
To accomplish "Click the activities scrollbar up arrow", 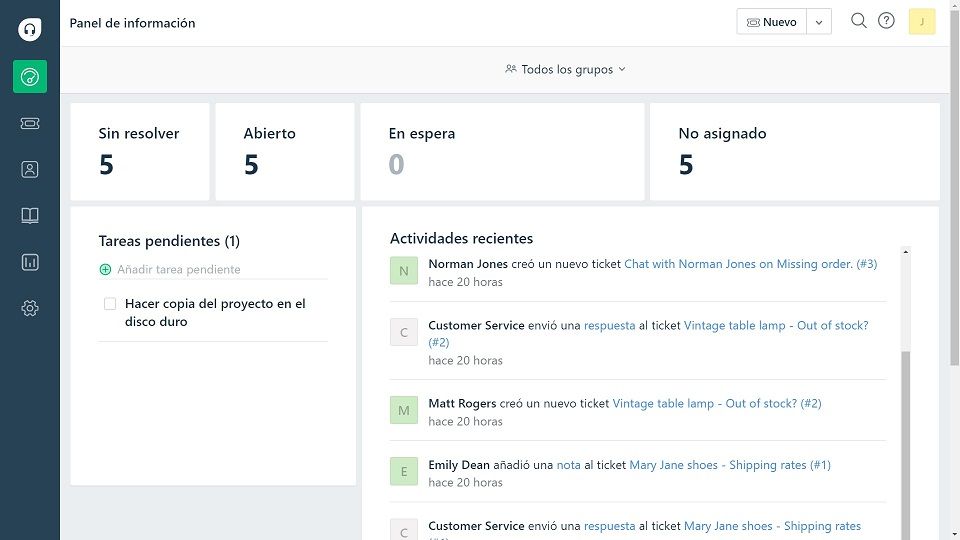I will pyautogui.click(x=906, y=252).
